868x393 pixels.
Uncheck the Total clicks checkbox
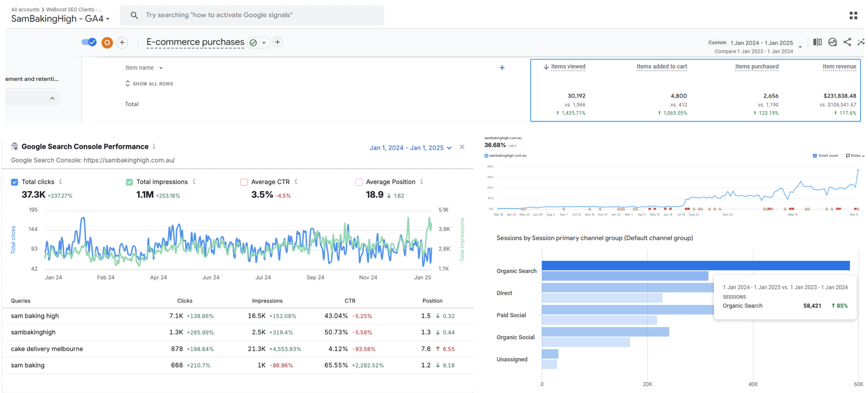(x=14, y=182)
